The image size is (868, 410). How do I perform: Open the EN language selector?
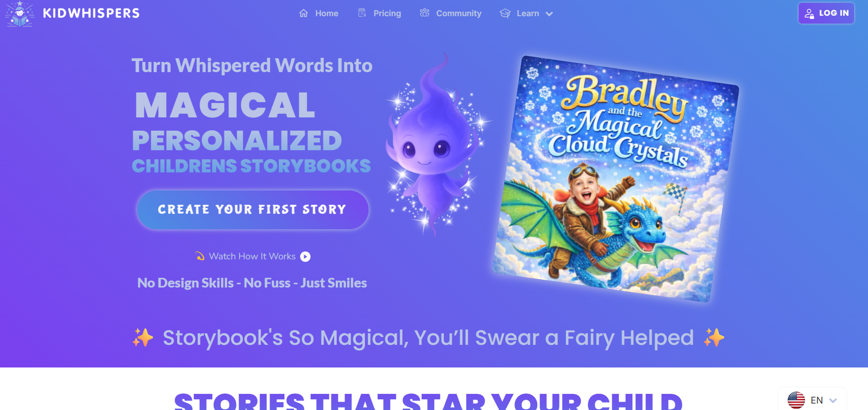coord(813,400)
